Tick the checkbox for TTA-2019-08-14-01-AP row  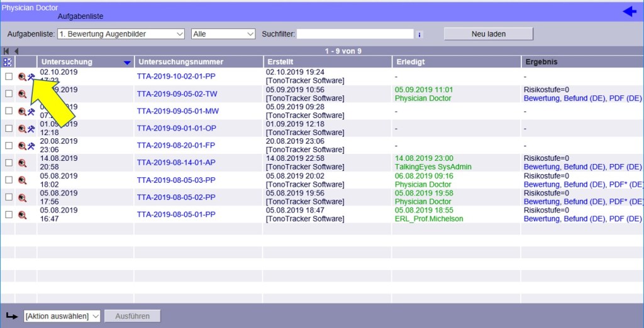coord(9,163)
